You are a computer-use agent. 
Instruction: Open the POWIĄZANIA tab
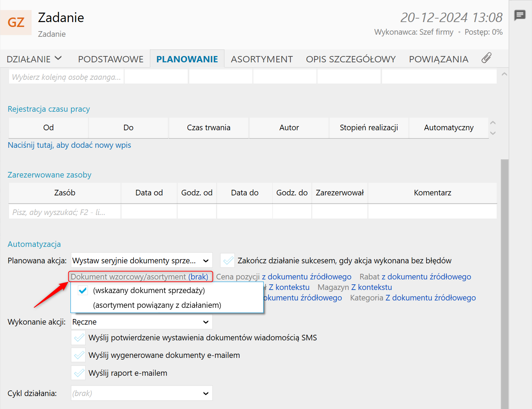click(438, 59)
